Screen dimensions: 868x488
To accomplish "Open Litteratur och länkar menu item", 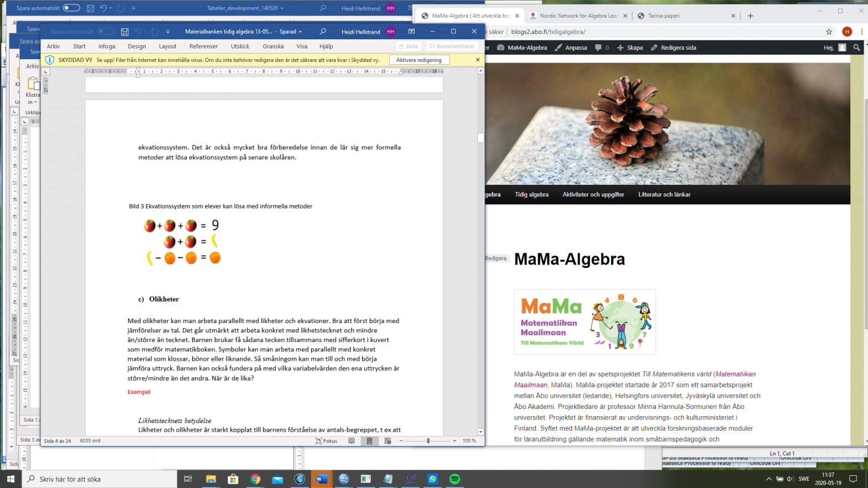I will coord(664,195).
